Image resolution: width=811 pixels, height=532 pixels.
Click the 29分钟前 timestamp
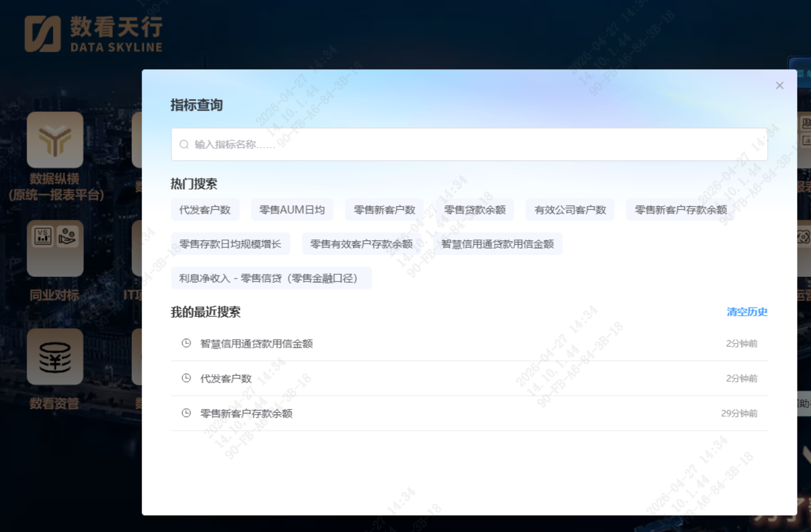pos(739,413)
